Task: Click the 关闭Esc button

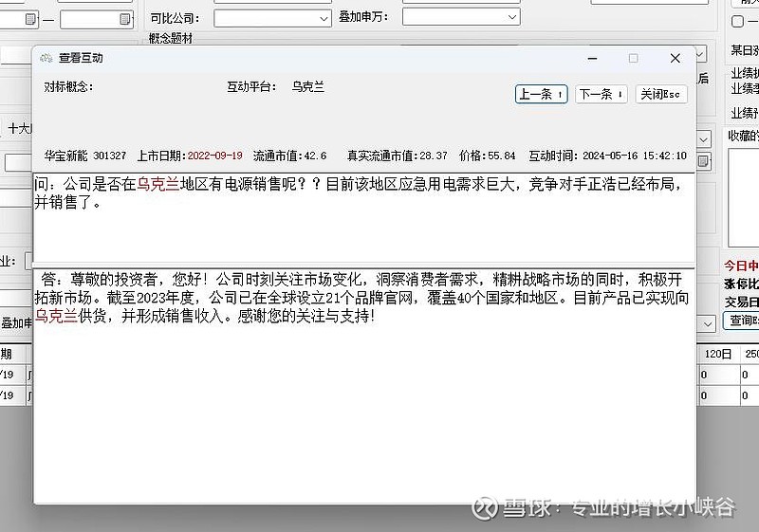Action: point(660,94)
